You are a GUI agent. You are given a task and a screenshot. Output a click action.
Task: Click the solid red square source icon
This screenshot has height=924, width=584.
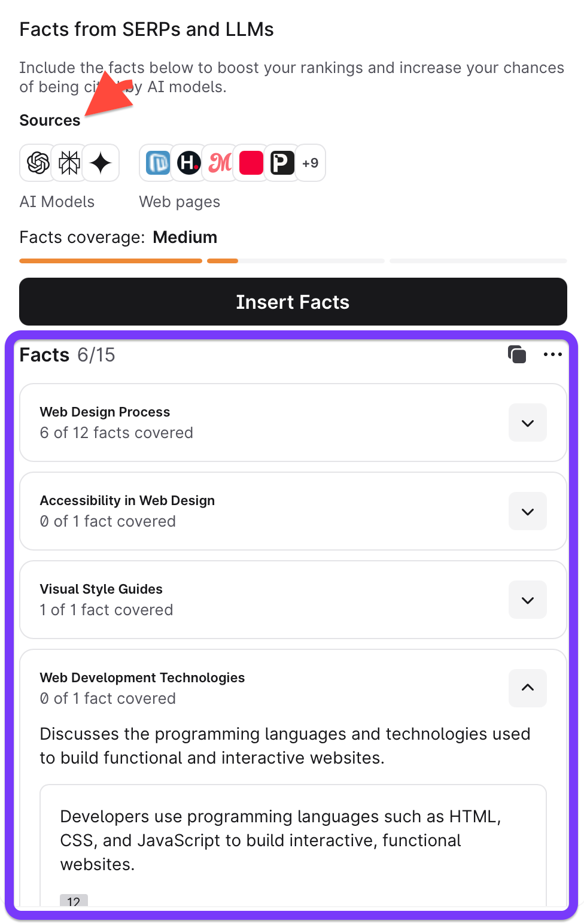point(251,163)
